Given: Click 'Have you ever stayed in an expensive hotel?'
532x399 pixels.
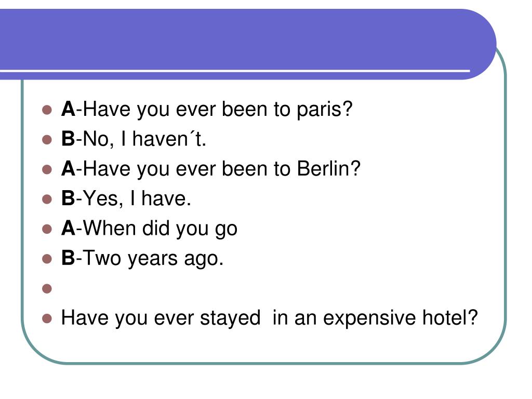Looking at the screenshot, I should coord(270,318).
